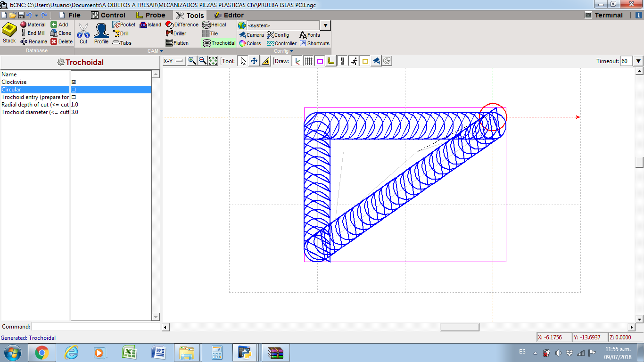Open the Tabs CAM tool
The height and width of the screenshot is (362, 644).
click(x=122, y=43)
